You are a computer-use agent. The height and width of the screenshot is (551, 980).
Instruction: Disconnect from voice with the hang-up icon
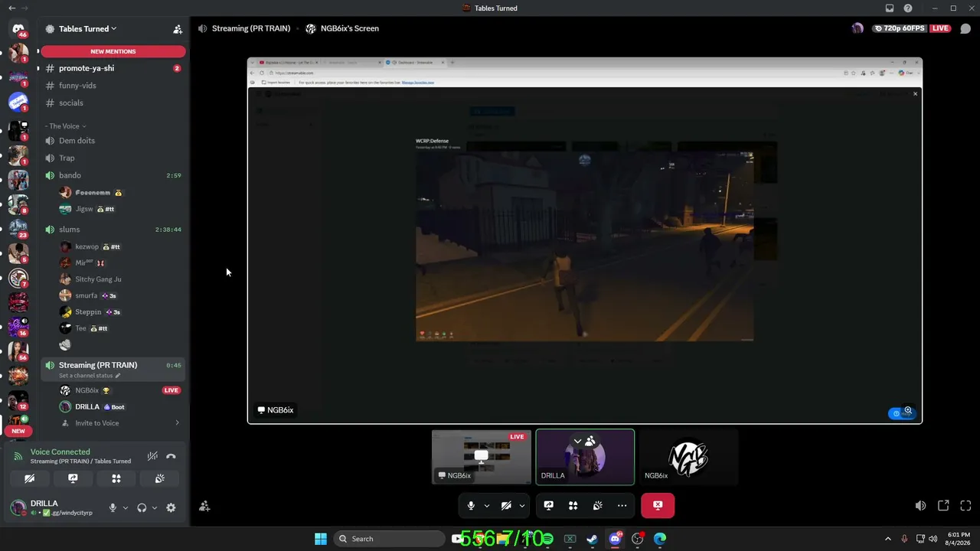tap(171, 456)
